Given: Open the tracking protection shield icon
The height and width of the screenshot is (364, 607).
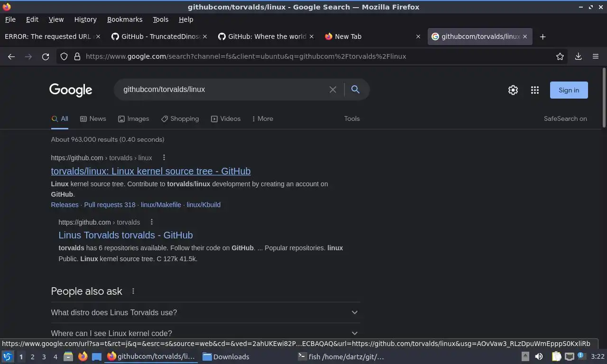Looking at the screenshot, I should [x=64, y=56].
